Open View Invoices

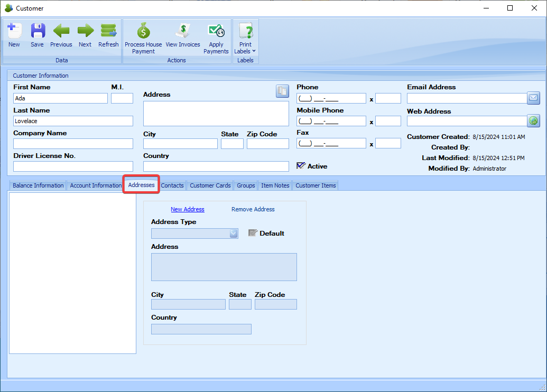(183, 32)
